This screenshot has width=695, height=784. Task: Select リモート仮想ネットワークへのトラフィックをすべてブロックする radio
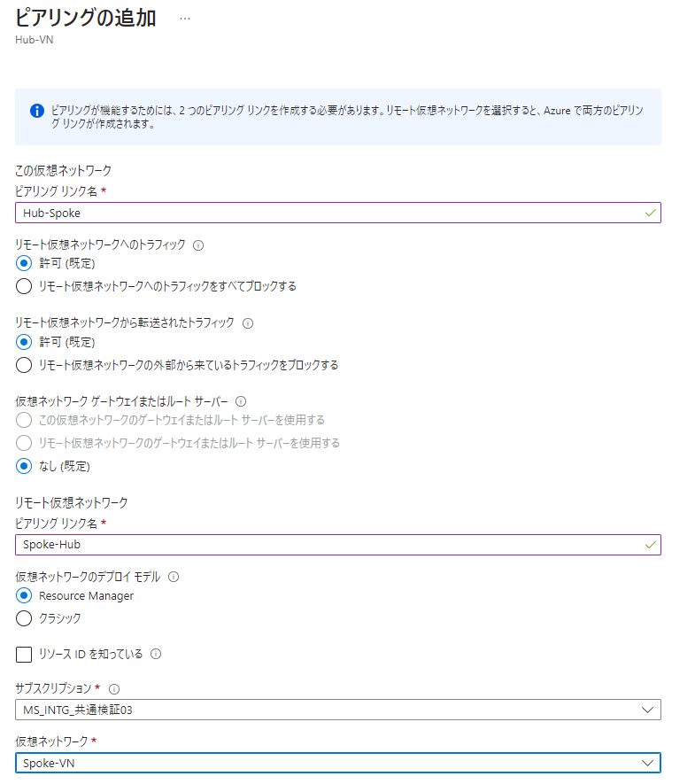coord(24,286)
